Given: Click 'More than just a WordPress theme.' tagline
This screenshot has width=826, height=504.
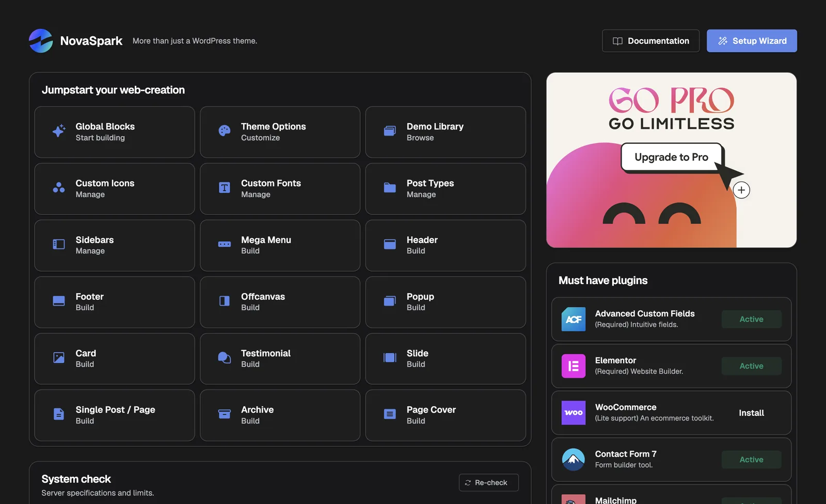Looking at the screenshot, I should (x=195, y=41).
